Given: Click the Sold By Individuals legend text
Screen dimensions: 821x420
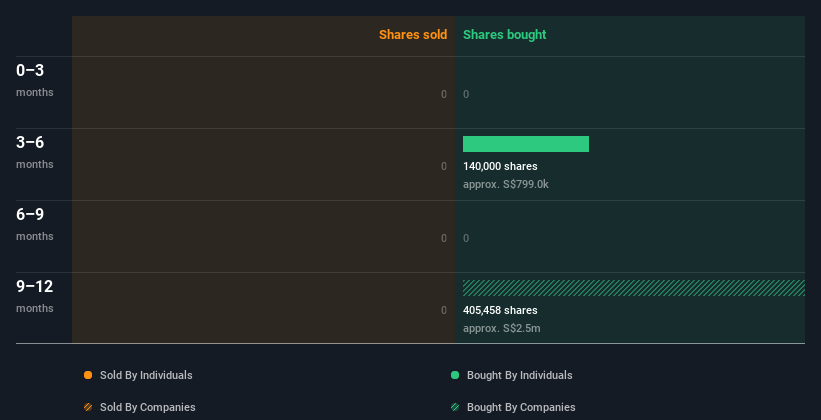Looking at the screenshot, I should click(x=146, y=375).
